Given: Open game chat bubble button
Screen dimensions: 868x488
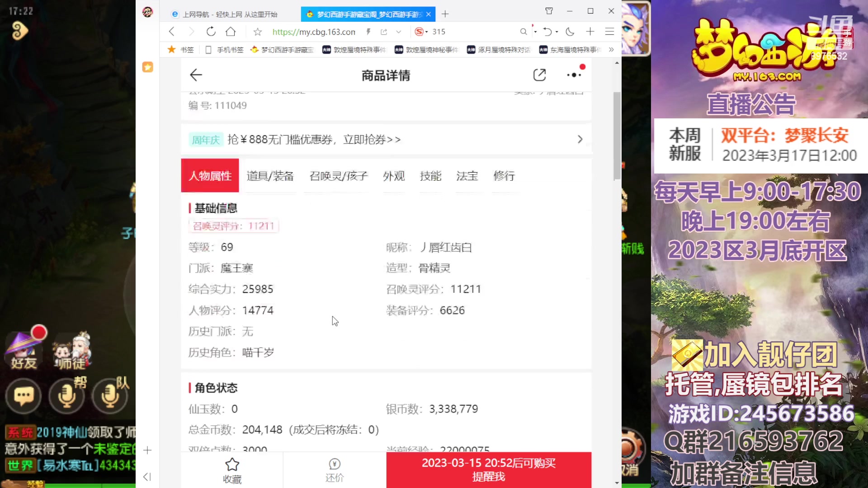Looking at the screenshot, I should tap(24, 396).
